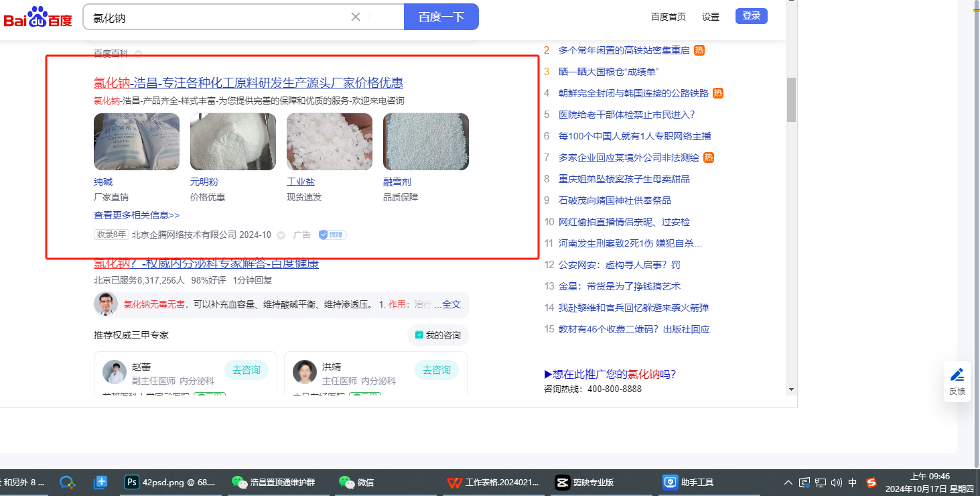
Task: Open hot search 我赴黎维和官兵回忆躲避来袭火箭弹
Action: [x=634, y=308]
